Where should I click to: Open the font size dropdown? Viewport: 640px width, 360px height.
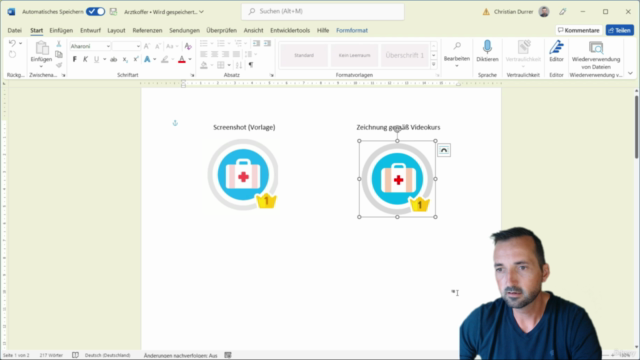[x=138, y=46]
